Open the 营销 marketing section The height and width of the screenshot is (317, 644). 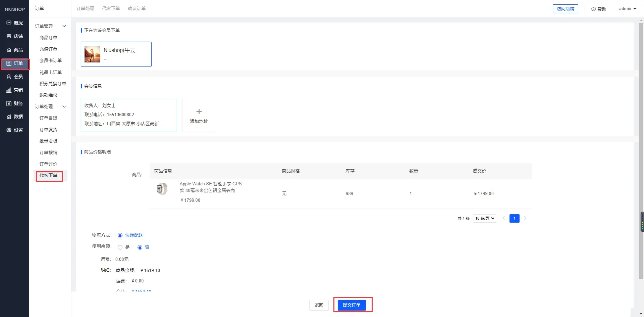tap(14, 90)
